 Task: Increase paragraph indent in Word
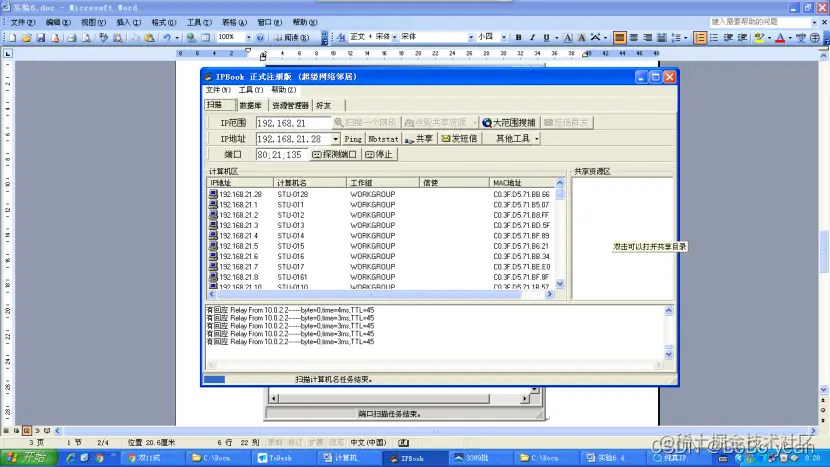(742, 37)
